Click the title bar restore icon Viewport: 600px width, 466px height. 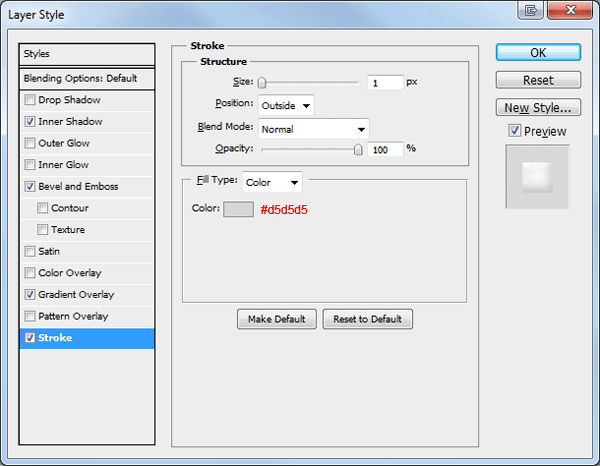pyautogui.click(x=530, y=10)
